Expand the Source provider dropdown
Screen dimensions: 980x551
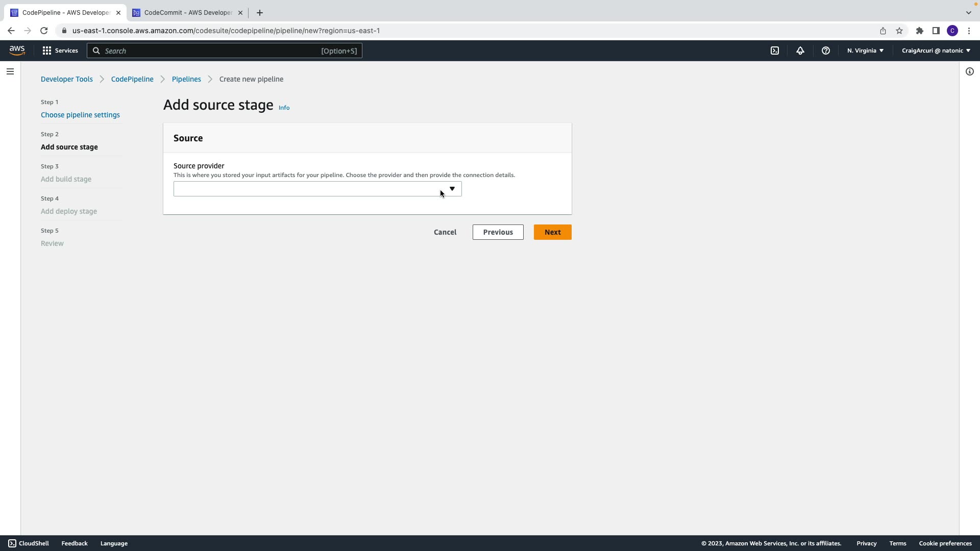point(317,189)
